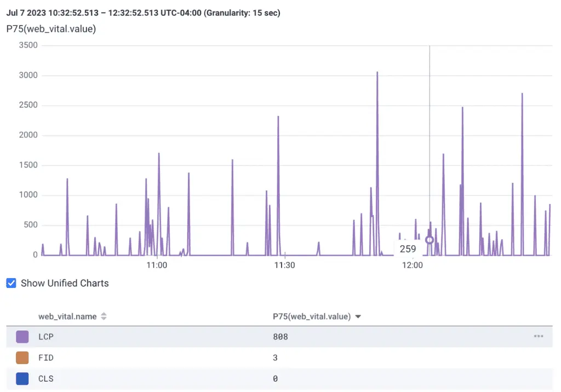Click the circular hover marker on chart
Image resolution: width=561 pixels, height=392 pixels.
[430, 240]
